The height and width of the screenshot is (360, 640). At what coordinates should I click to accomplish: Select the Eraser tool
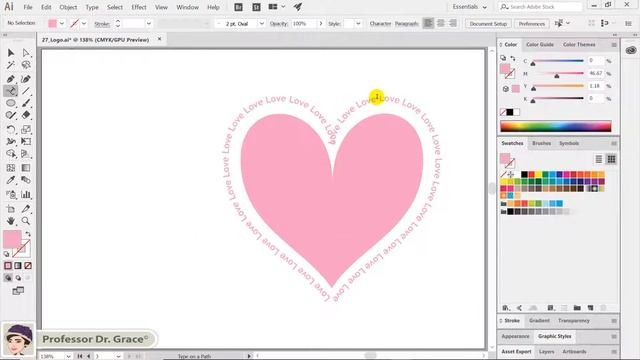(26, 115)
